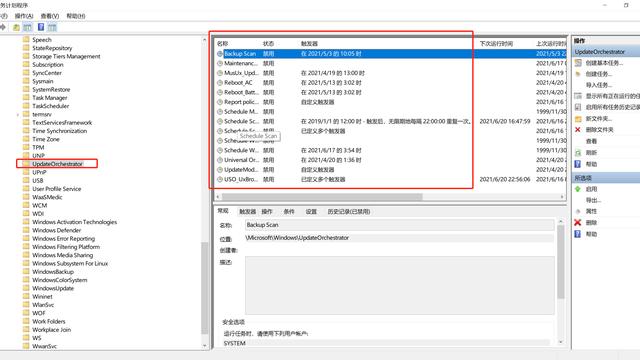Select the Reboot_Batt... task row
The height and width of the screenshot is (360, 640).
click(x=391, y=92)
